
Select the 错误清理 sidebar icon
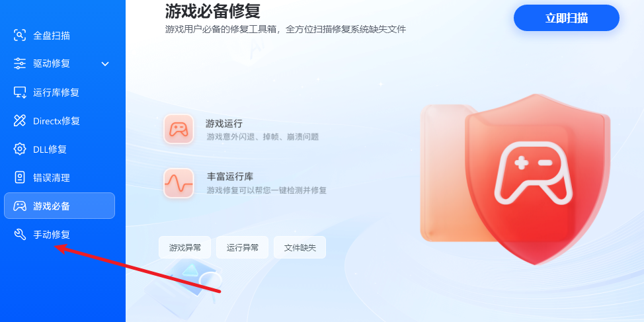click(20, 177)
